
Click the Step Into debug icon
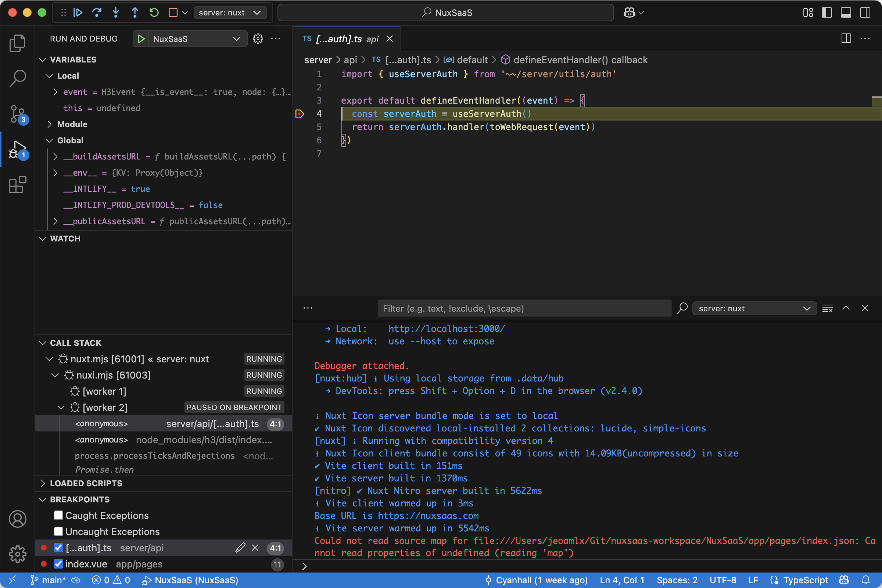pos(116,12)
